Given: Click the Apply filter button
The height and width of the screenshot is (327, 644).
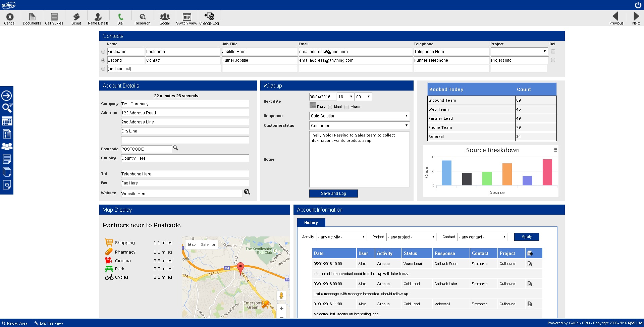Looking at the screenshot, I should (x=527, y=237).
